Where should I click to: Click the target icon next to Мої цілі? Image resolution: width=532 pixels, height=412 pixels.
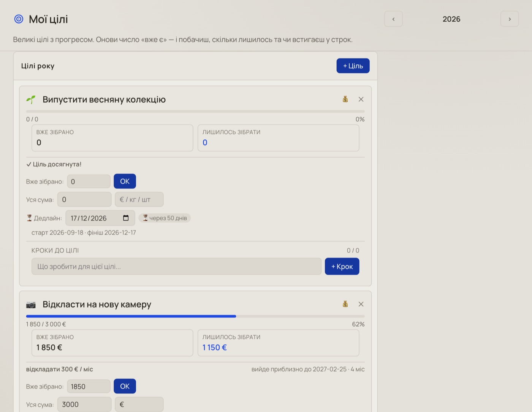[x=19, y=19]
